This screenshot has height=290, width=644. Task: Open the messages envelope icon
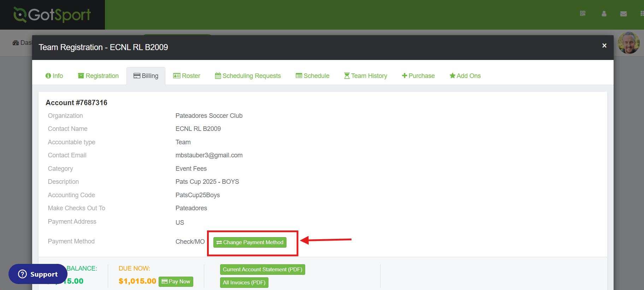pyautogui.click(x=624, y=14)
